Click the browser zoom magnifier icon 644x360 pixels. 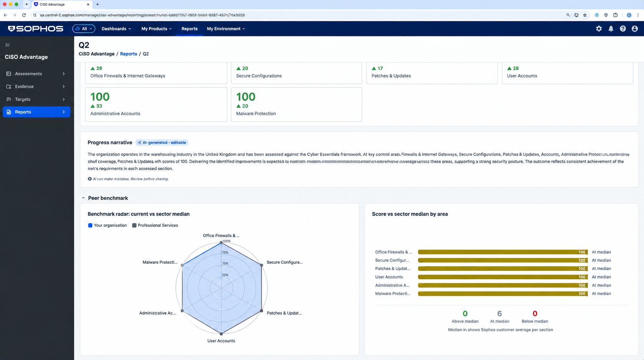[568, 15]
